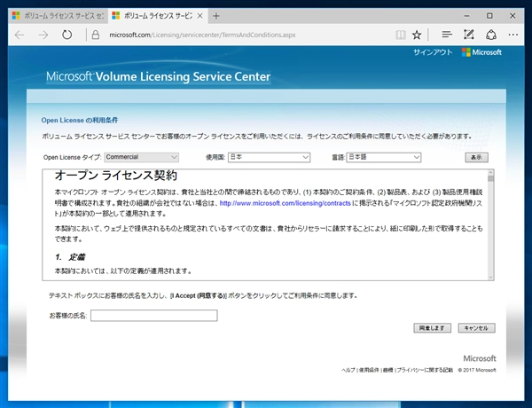Select the second active browser tab

tap(158, 16)
